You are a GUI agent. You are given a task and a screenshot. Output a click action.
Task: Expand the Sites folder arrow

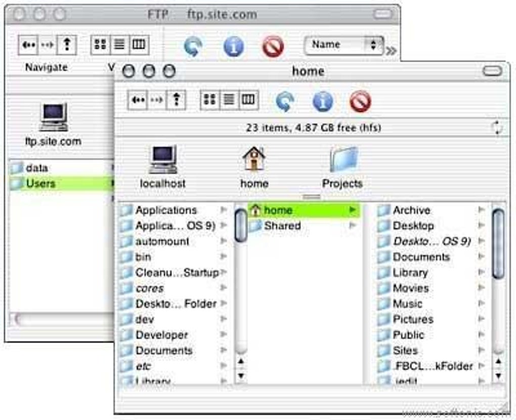point(481,350)
